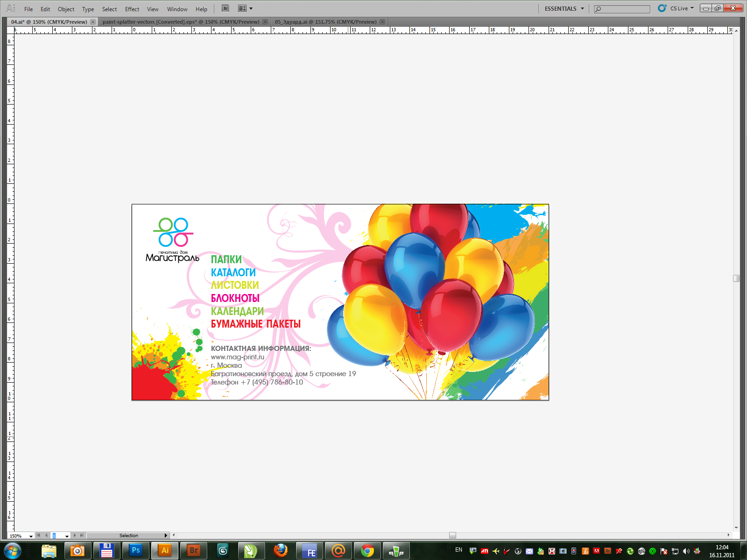
Task: Click the БУМАЖНЫЕ ПАКЕТЫ text on the artboard
Action: [255, 324]
